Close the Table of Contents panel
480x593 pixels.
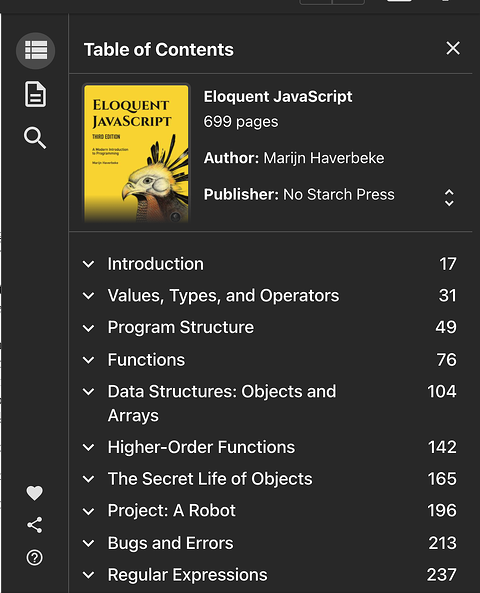(453, 48)
